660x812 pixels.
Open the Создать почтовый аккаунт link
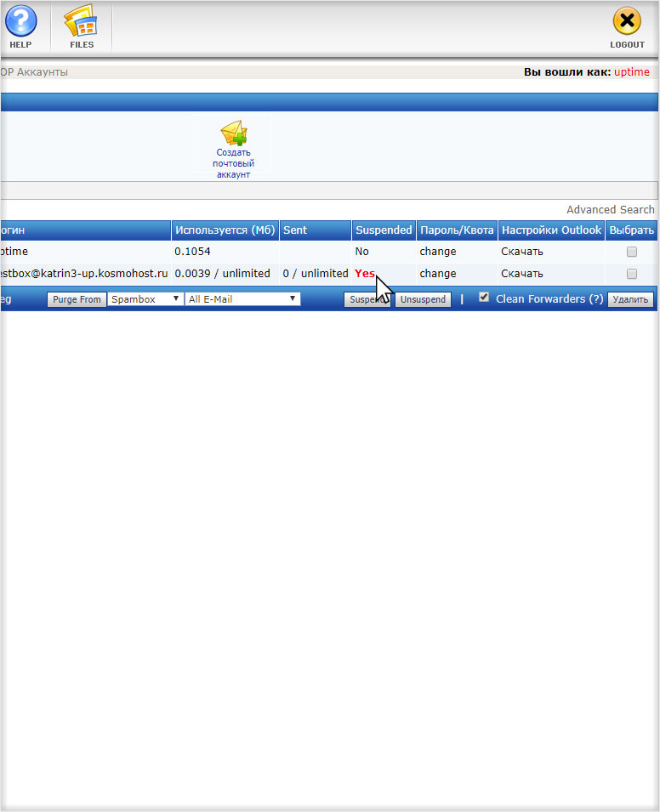pyautogui.click(x=233, y=163)
